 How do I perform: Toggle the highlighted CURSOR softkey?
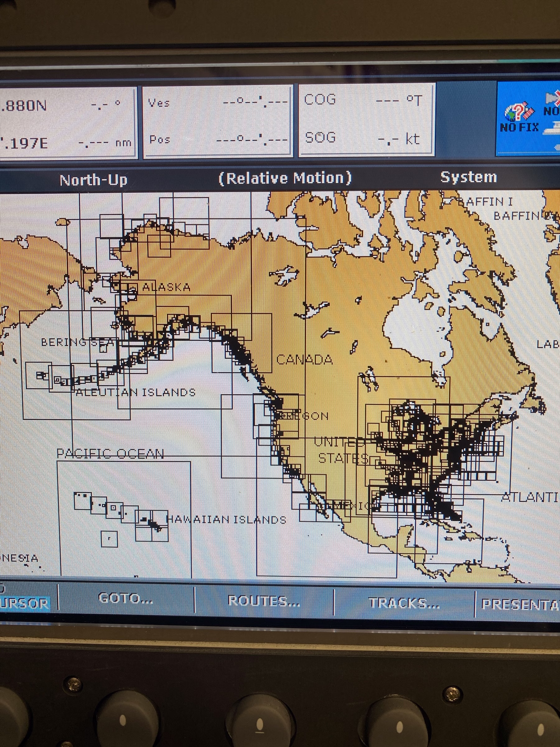24,603
